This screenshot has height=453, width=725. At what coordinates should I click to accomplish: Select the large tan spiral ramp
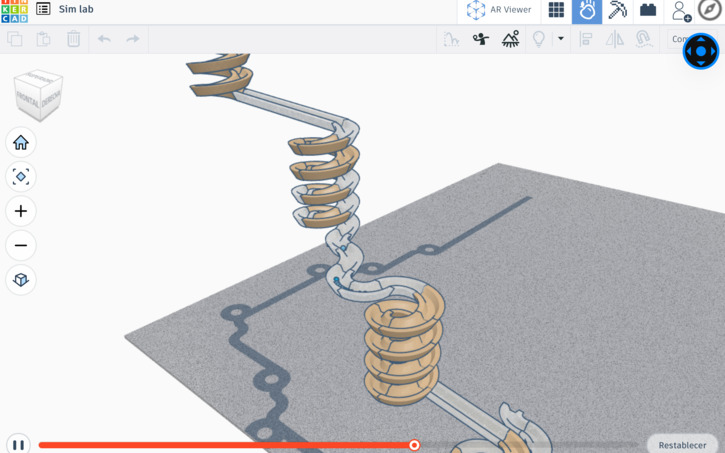click(x=403, y=344)
